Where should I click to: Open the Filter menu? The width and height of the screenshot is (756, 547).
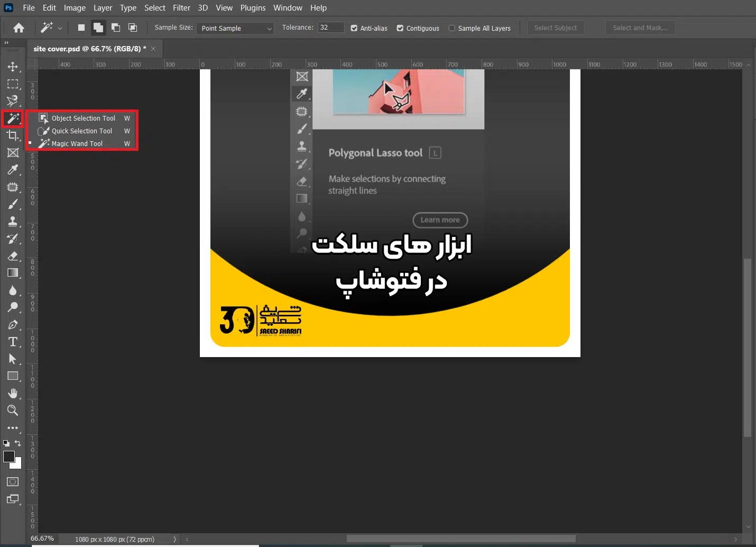pyautogui.click(x=181, y=8)
